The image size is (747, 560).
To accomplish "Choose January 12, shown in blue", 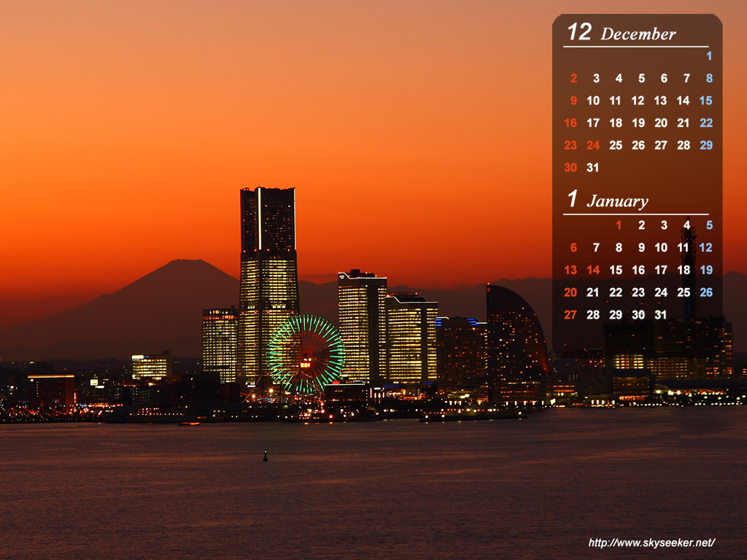I will pyautogui.click(x=705, y=248).
